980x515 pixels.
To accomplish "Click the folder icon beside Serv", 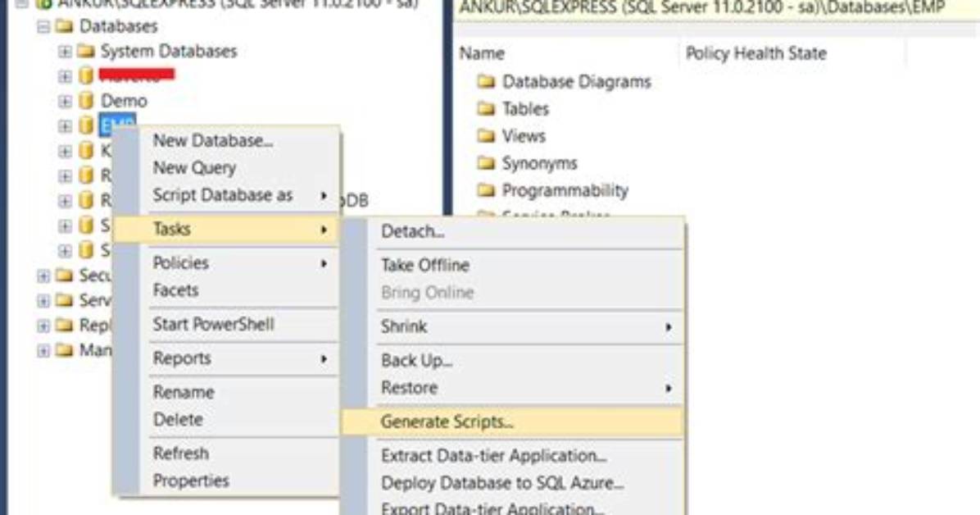I will pos(64,300).
